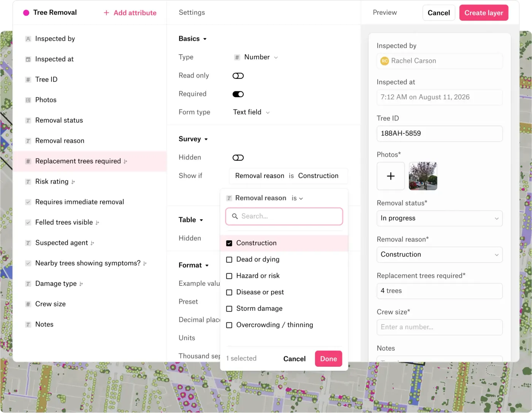This screenshot has height=413, width=532.
Task: Click the person icon beside Inspected by
Action: [28, 39]
